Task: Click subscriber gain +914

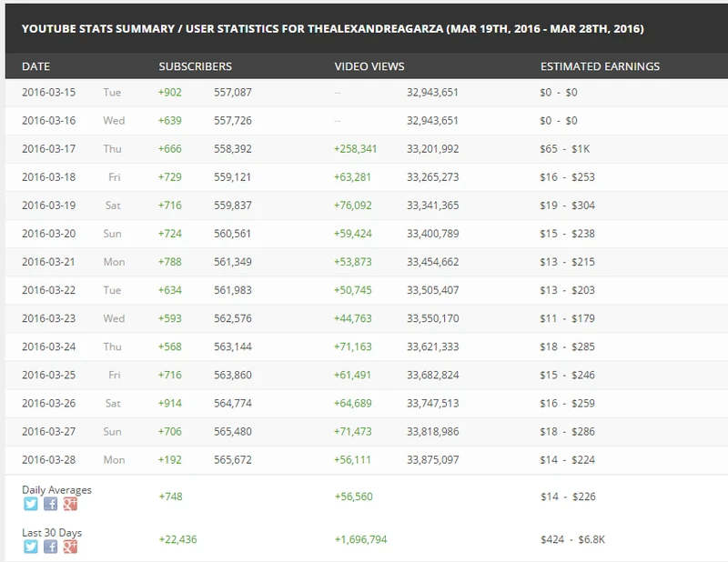Action: pyautogui.click(x=170, y=404)
